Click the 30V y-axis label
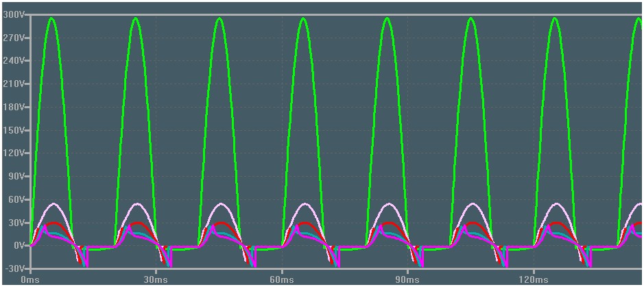644x287 pixels. pyautogui.click(x=16, y=223)
